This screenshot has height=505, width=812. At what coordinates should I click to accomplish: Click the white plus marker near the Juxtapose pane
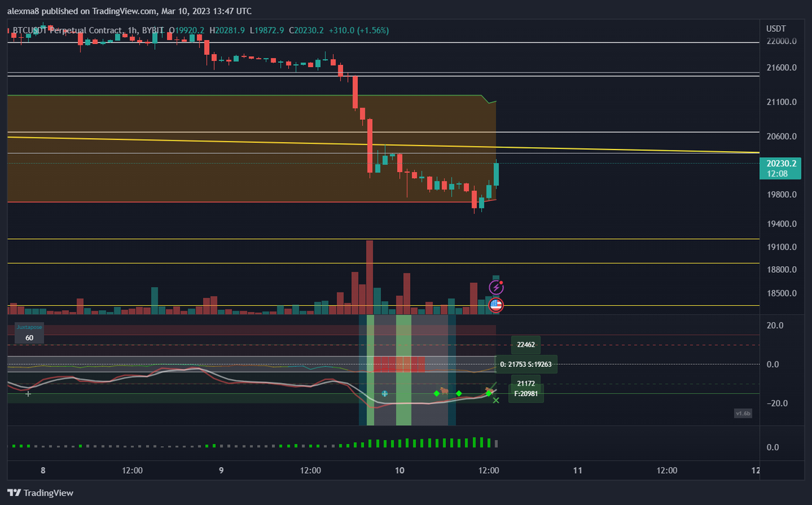click(28, 393)
